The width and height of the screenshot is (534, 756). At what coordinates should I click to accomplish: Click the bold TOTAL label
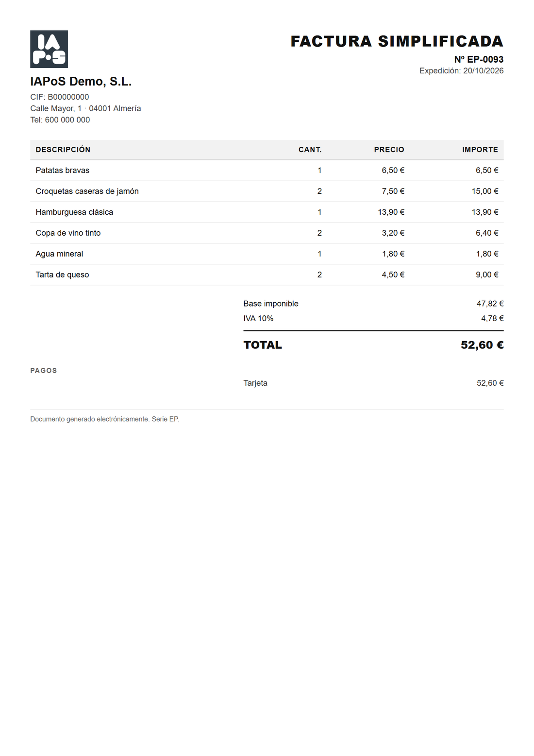[x=263, y=345]
